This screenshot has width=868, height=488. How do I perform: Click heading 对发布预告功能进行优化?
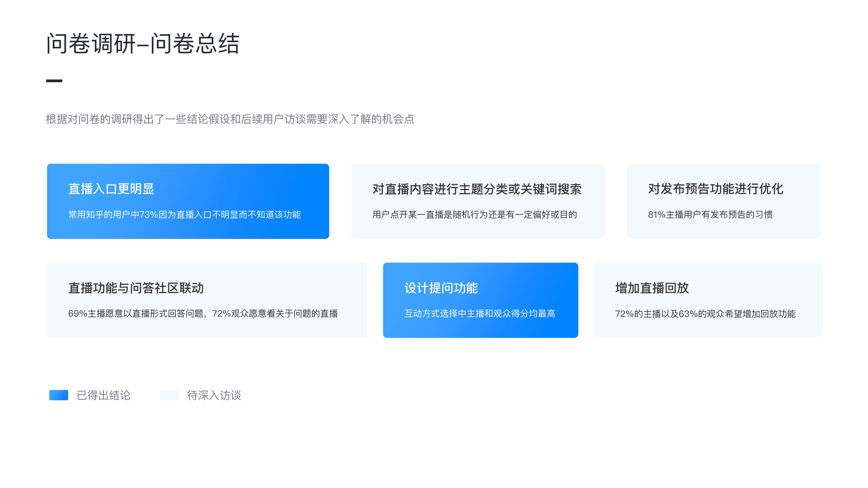(x=716, y=189)
